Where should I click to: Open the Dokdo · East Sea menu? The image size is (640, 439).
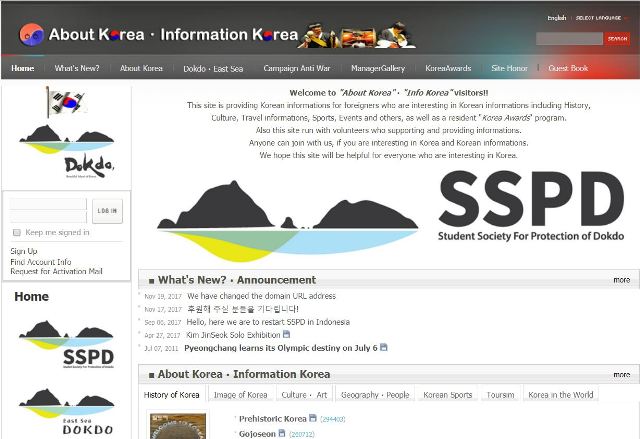coord(213,68)
